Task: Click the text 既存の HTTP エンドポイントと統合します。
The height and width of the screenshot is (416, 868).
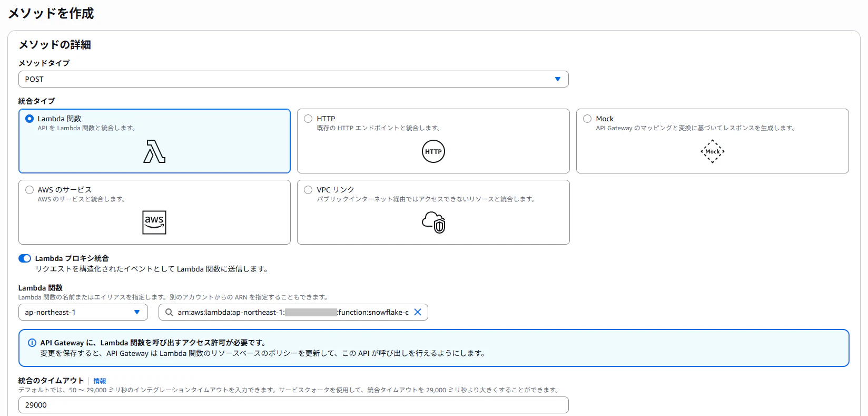Action: pyautogui.click(x=378, y=128)
